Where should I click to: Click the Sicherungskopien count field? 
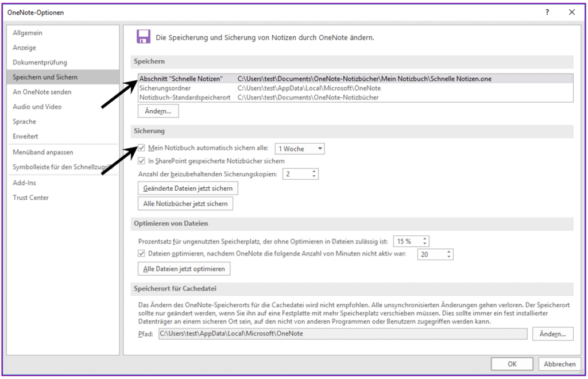(297, 174)
